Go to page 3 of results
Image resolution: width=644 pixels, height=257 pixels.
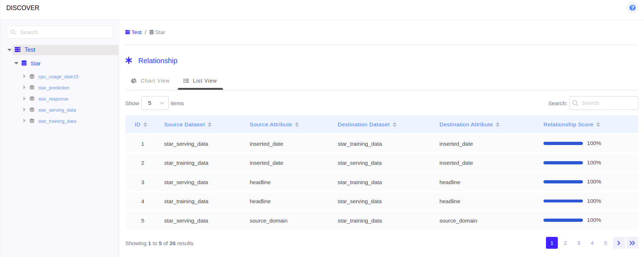click(579, 243)
